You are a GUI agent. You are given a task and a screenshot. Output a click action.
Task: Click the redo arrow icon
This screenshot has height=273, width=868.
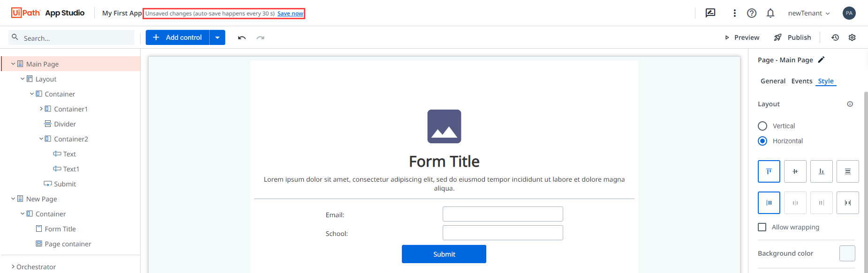[x=260, y=37]
